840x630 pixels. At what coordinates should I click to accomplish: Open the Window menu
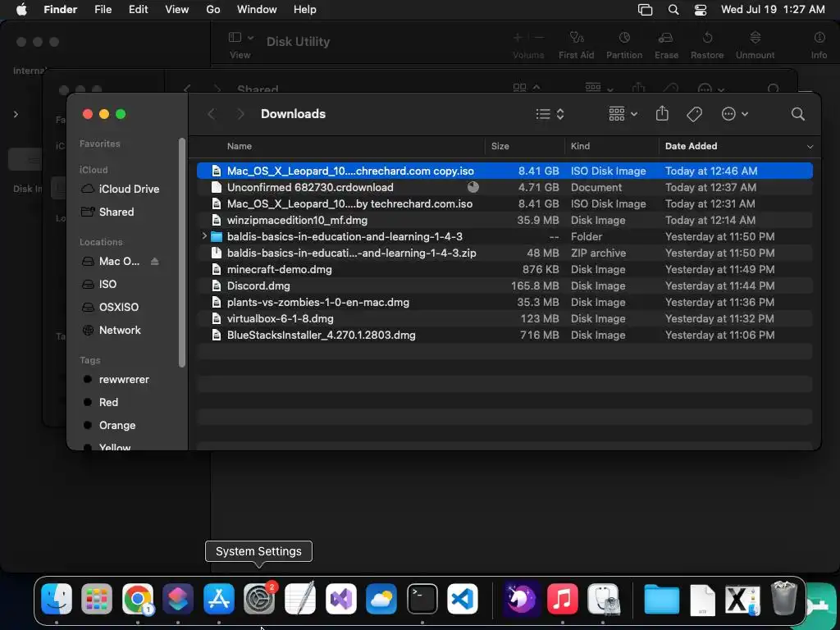click(257, 10)
